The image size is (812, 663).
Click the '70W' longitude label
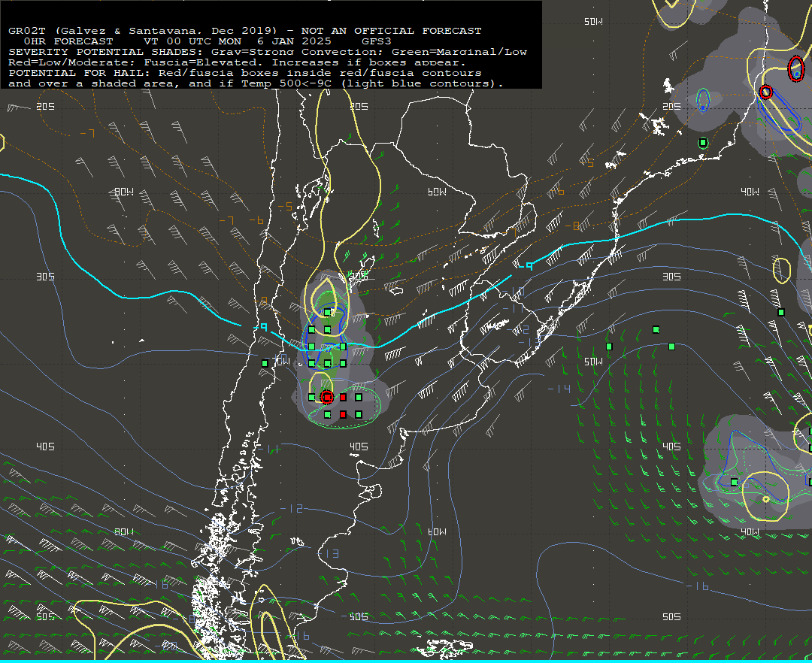(x=281, y=361)
